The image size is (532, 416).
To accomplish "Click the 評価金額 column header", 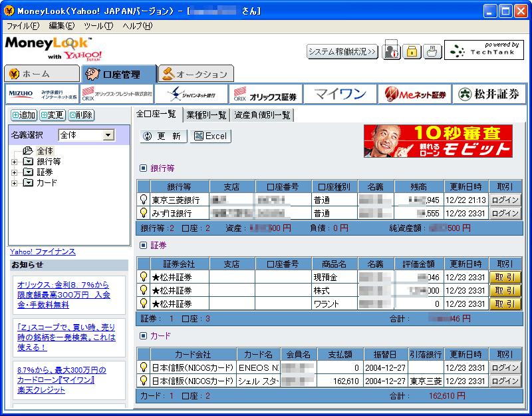I will coord(419,264).
